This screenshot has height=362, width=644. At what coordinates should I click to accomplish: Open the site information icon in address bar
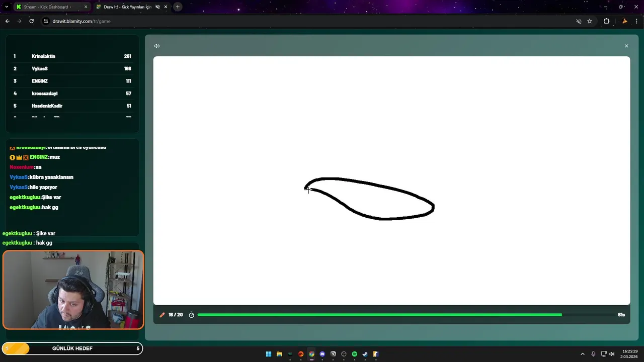pyautogui.click(x=46, y=21)
